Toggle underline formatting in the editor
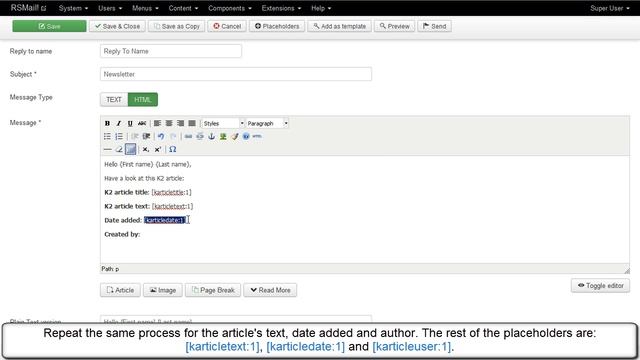Viewport: 640px width, 360px height. click(x=130, y=123)
